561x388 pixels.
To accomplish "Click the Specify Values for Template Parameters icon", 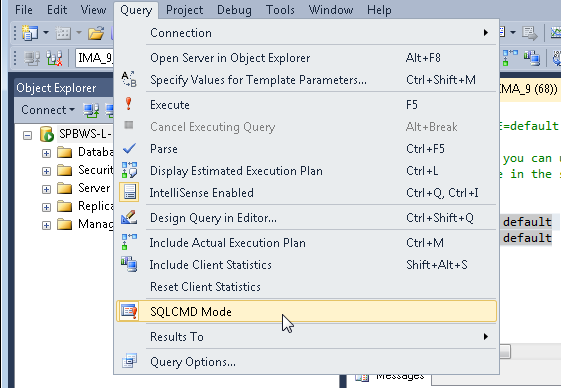I will coord(129,79).
